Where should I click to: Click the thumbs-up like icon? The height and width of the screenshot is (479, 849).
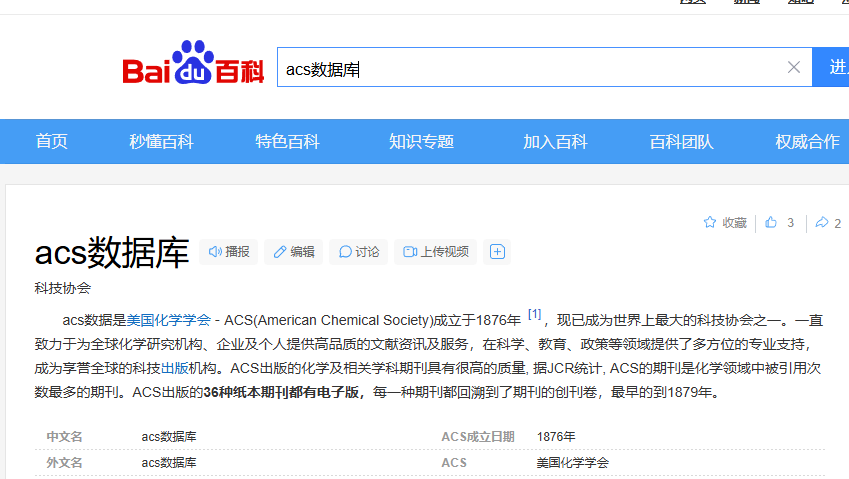[771, 222]
